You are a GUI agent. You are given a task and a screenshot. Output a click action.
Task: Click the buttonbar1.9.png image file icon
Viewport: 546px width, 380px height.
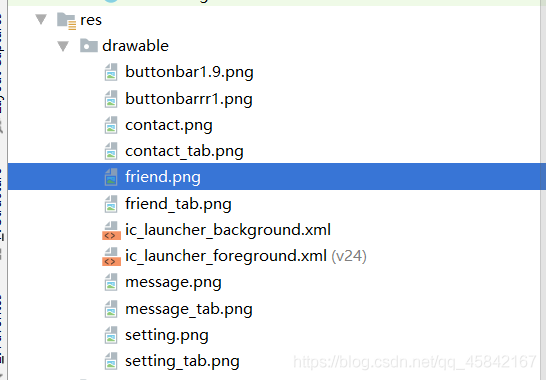click(x=111, y=72)
